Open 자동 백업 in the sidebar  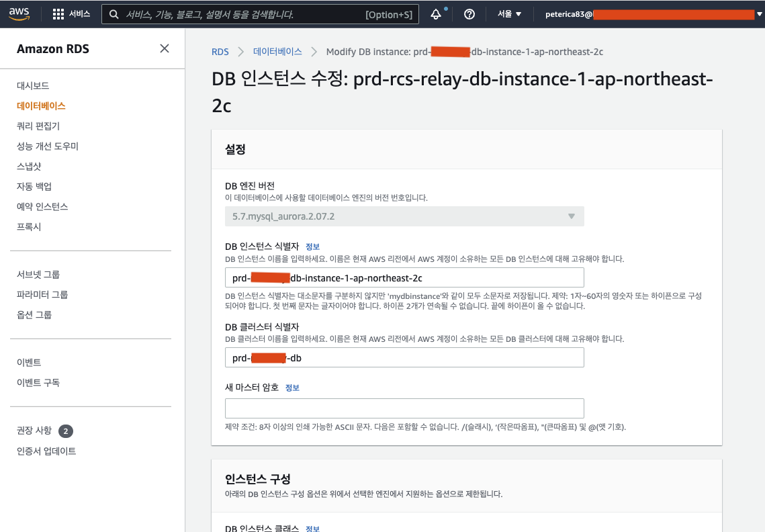[x=34, y=187]
